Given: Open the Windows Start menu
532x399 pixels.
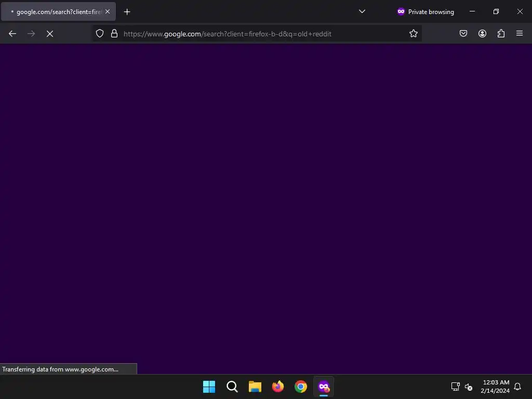Looking at the screenshot, I should (x=209, y=387).
